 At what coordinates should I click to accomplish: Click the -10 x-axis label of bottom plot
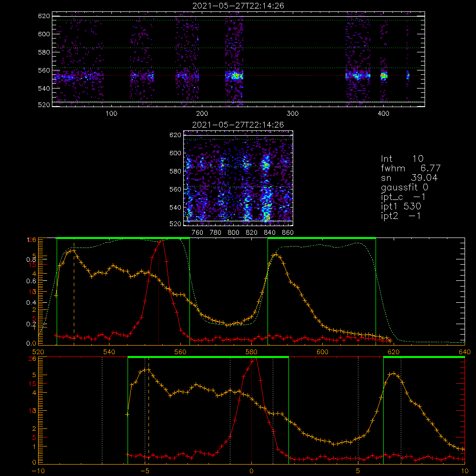38,471
